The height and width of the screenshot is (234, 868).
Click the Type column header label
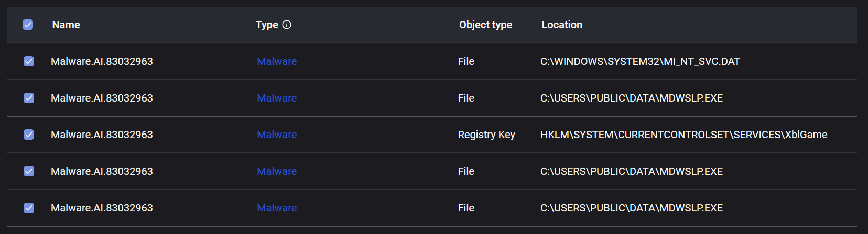tap(267, 25)
